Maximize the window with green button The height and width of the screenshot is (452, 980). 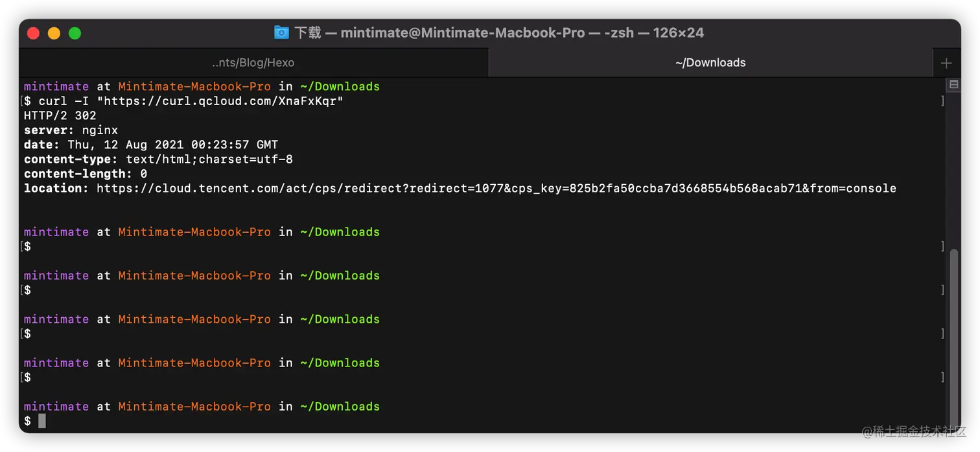[75, 33]
